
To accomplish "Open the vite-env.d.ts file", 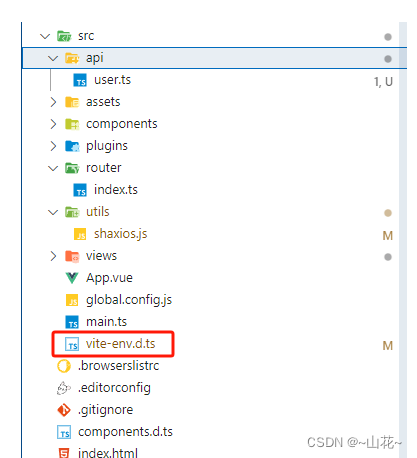I will click(x=121, y=344).
